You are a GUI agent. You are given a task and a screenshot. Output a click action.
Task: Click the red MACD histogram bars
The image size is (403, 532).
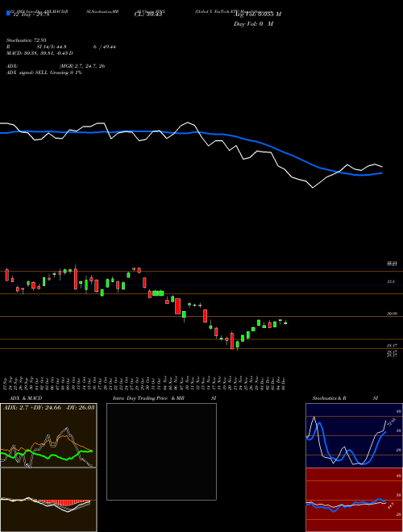coord(64,502)
